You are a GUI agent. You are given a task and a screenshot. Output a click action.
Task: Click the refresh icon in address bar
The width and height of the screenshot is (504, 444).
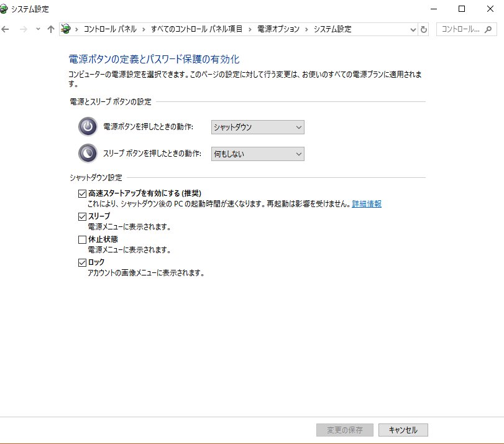point(424,29)
